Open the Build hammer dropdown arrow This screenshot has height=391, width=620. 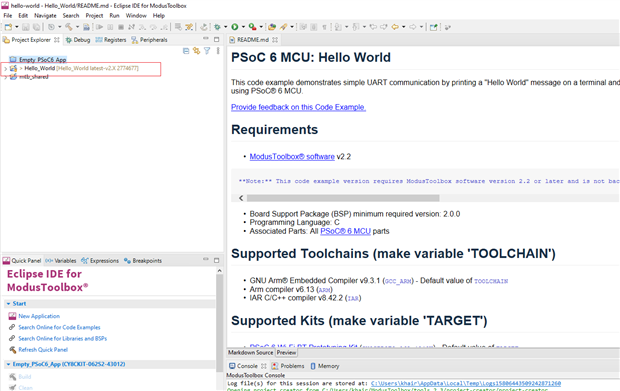coord(77,27)
